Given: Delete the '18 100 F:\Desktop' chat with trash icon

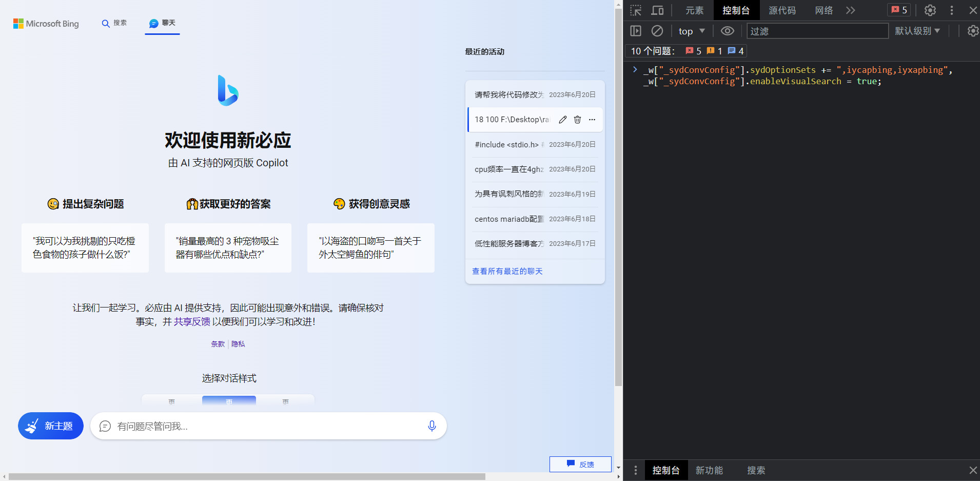Looking at the screenshot, I should pyautogui.click(x=577, y=120).
